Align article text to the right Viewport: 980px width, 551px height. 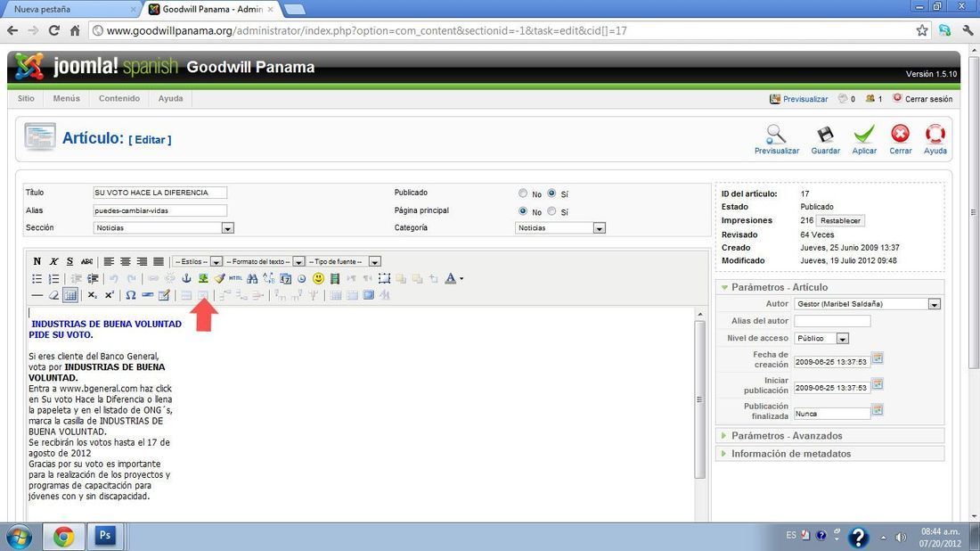(x=142, y=261)
